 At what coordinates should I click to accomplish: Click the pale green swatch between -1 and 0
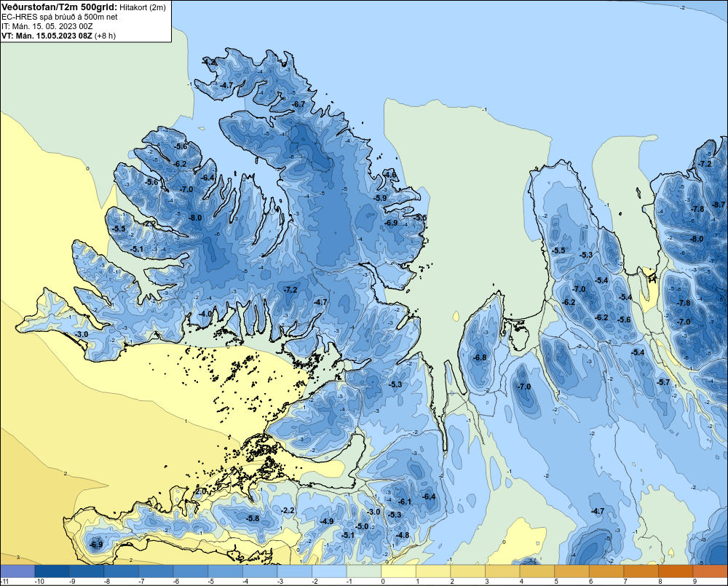364,571
